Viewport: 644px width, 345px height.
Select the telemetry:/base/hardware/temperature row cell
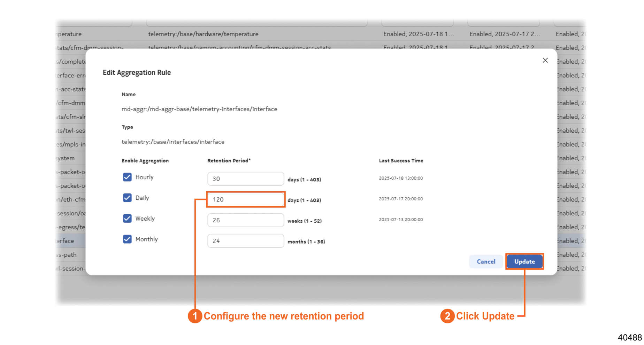tap(203, 34)
